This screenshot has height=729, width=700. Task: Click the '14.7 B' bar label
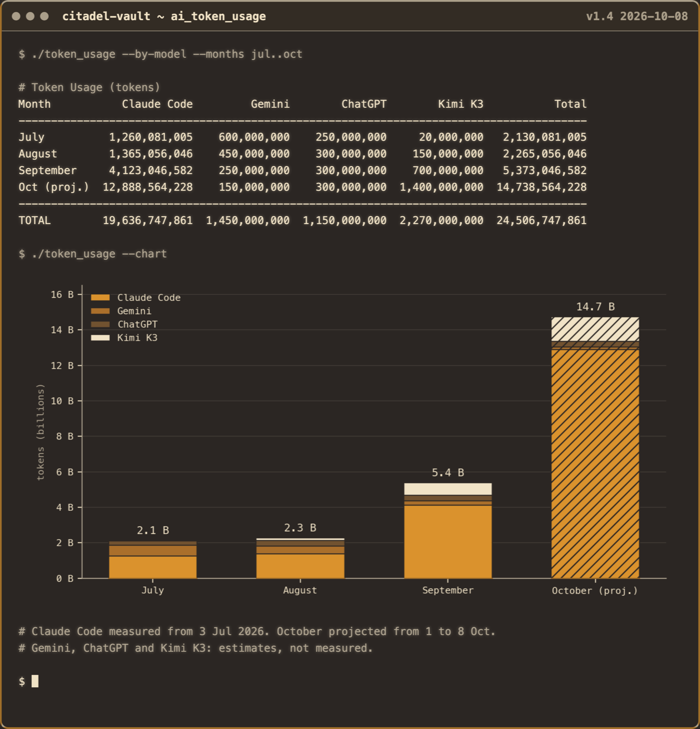click(595, 307)
